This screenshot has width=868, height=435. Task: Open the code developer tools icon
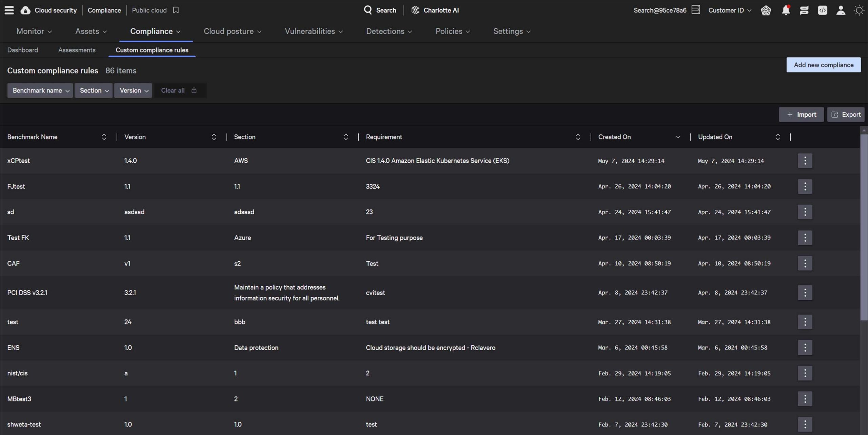point(823,10)
